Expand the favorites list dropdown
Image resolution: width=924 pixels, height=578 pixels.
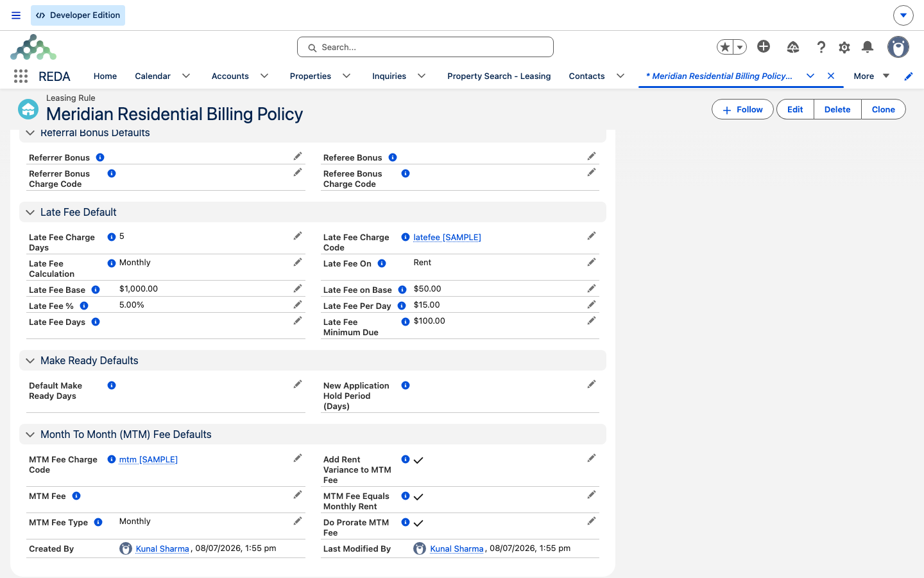pos(740,47)
